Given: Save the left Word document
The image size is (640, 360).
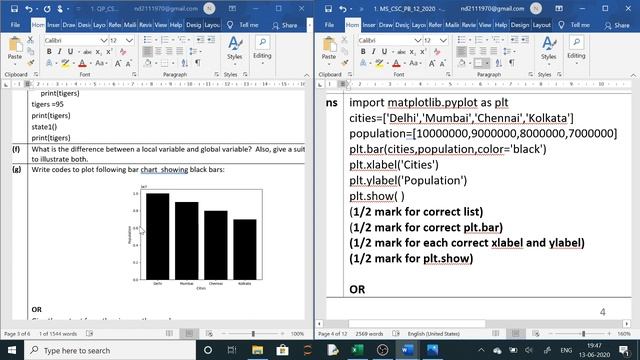Looking at the screenshot, I should pos(14,9).
